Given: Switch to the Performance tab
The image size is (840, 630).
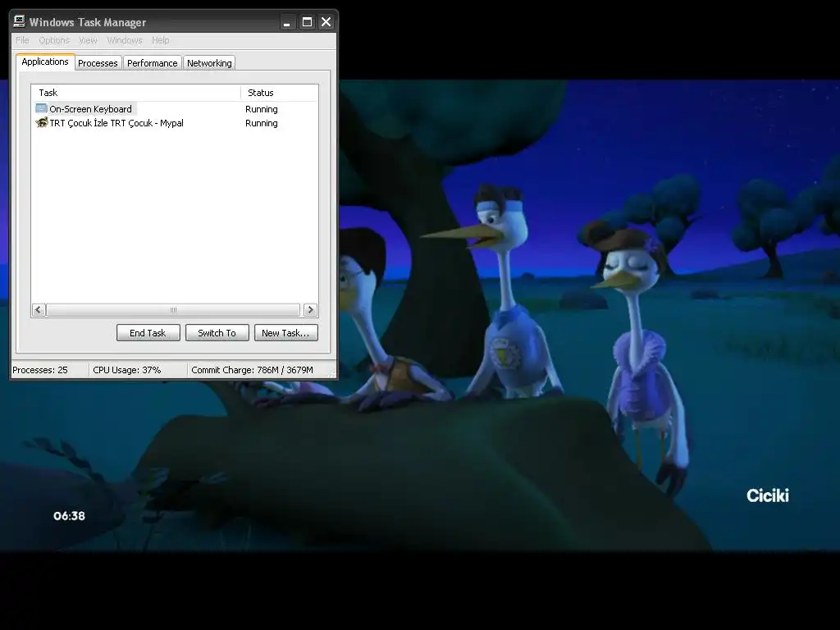Looking at the screenshot, I should (x=152, y=63).
